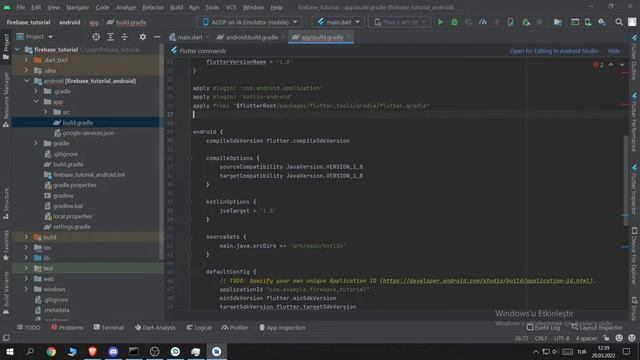Click the Windows Start button
The width and height of the screenshot is (640, 360).
10,351
